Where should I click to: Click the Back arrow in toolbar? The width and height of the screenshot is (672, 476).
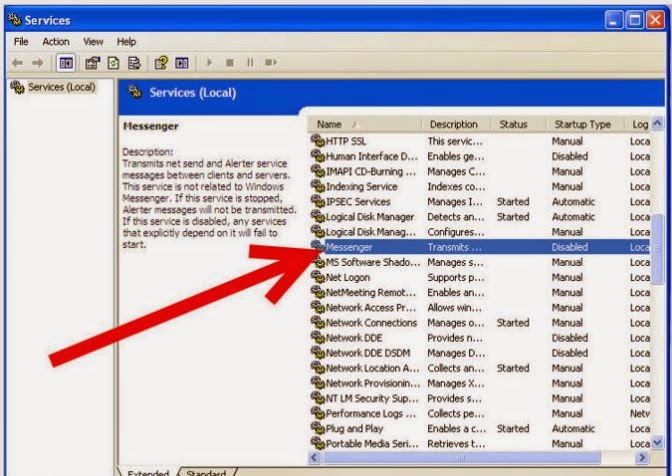(18, 63)
